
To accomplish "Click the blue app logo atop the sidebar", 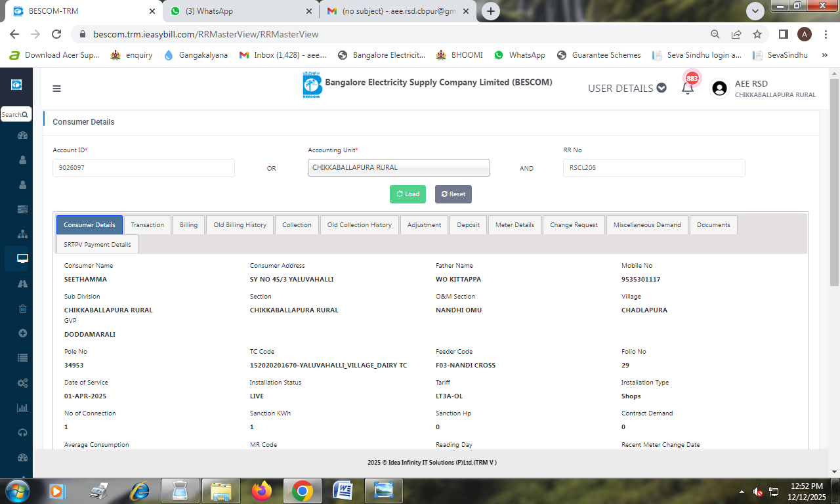I will (x=16, y=85).
